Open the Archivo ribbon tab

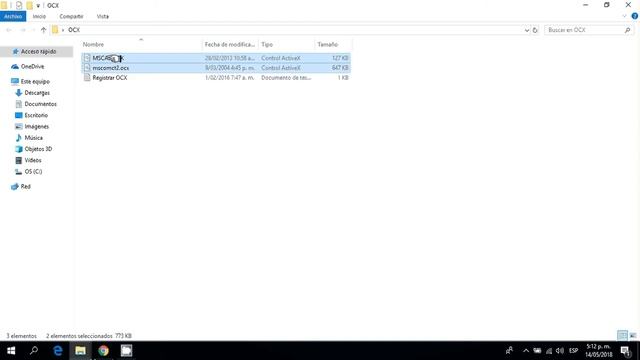click(x=13, y=16)
